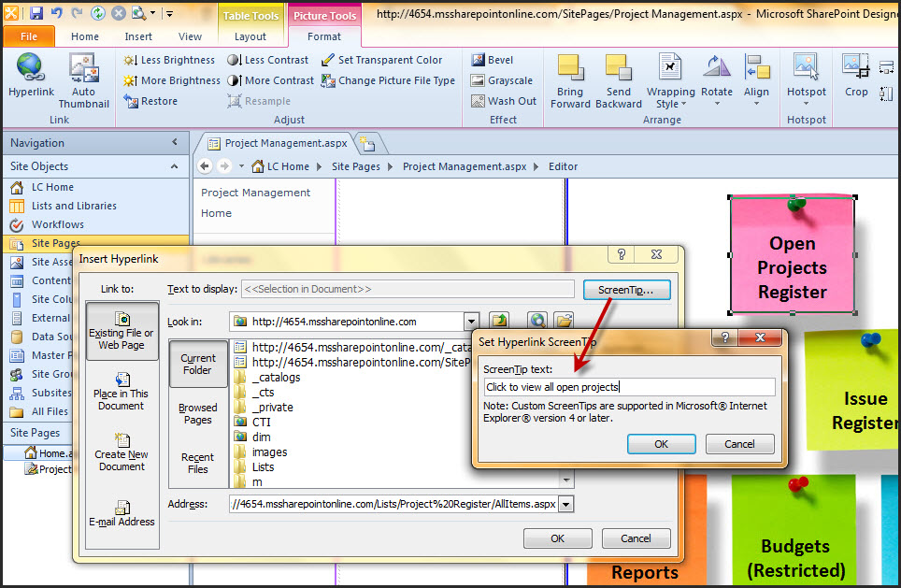Open the Layout tab under Table Tools
The height and width of the screenshot is (588, 901).
pyautogui.click(x=250, y=36)
